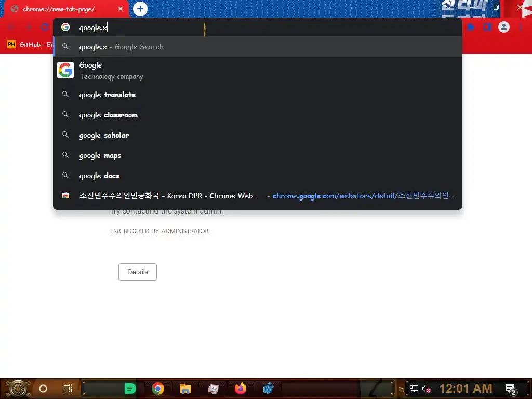Open a new tab with plus button
Screen dimensions: 532x399
(140, 9)
